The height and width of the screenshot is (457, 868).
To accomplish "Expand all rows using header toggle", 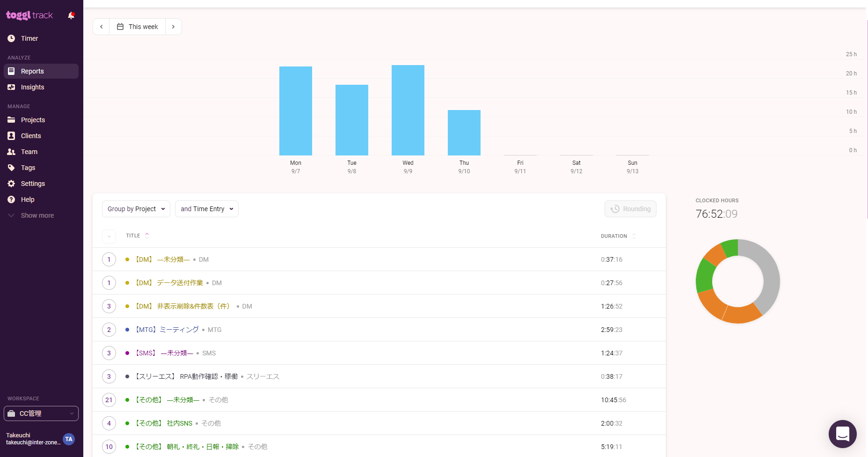I will pos(109,236).
